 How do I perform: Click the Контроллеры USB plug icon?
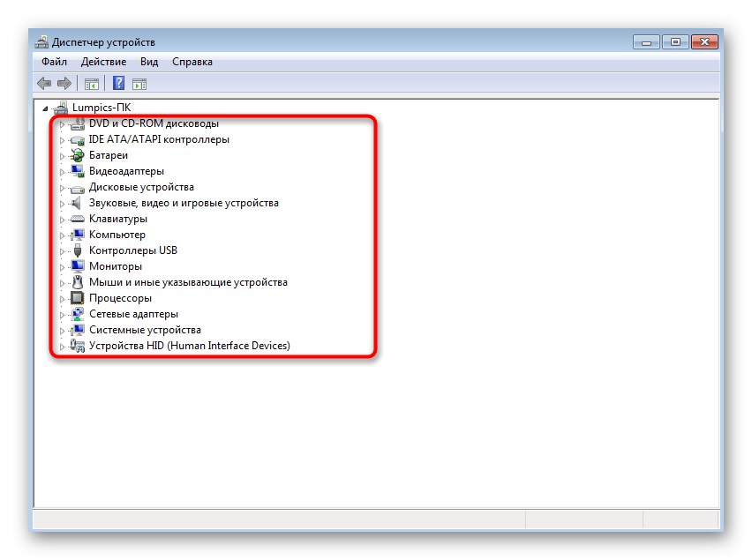[x=77, y=250]
